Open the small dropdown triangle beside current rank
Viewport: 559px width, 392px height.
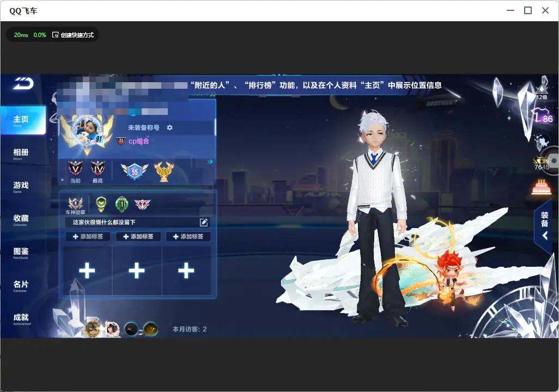(x=63, y=180)
